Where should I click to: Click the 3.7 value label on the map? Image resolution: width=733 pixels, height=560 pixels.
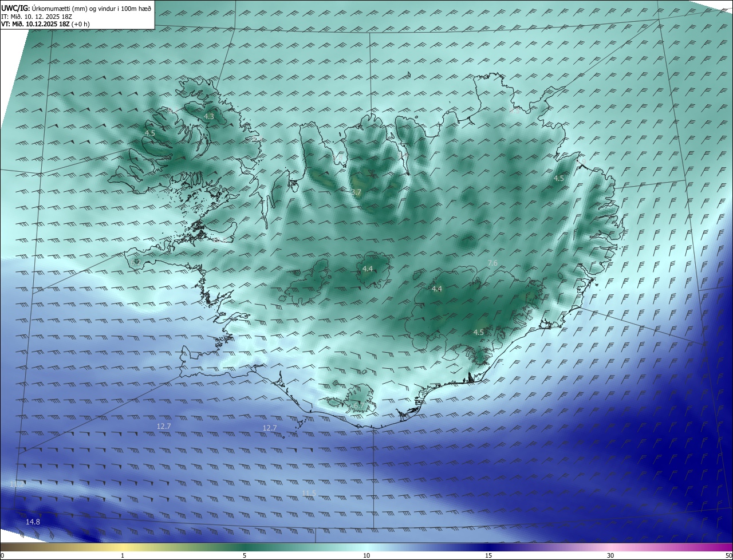[x=356, y=192]
